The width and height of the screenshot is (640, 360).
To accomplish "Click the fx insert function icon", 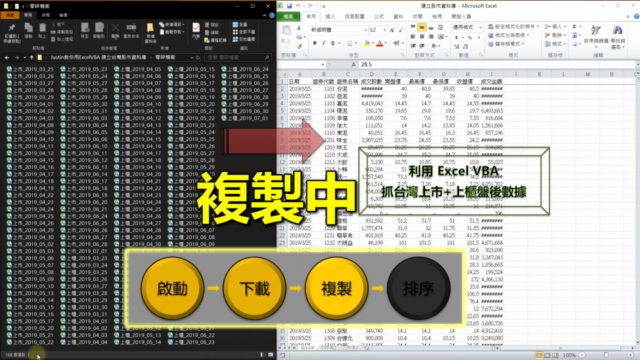I will point(353,64).
